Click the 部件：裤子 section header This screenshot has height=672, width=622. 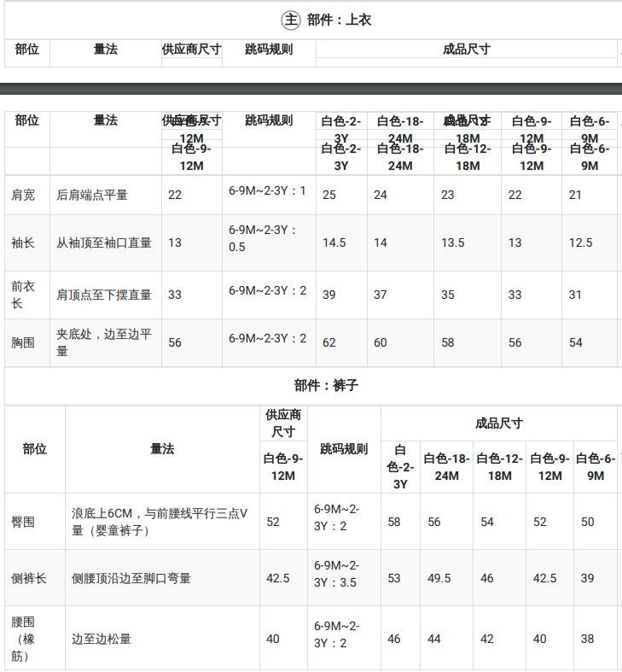(326, 385)
